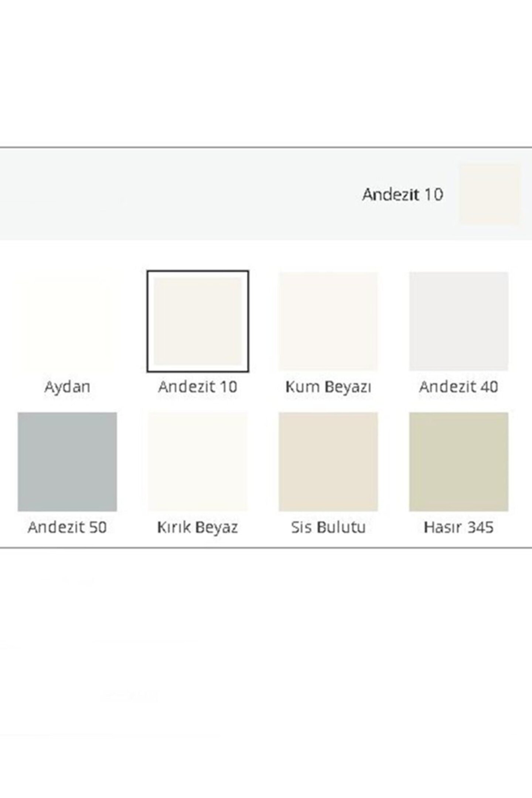532x798 pixels.
Task: Choose the Kum Beyazı color swatch
Action: (x=328, y=321)
